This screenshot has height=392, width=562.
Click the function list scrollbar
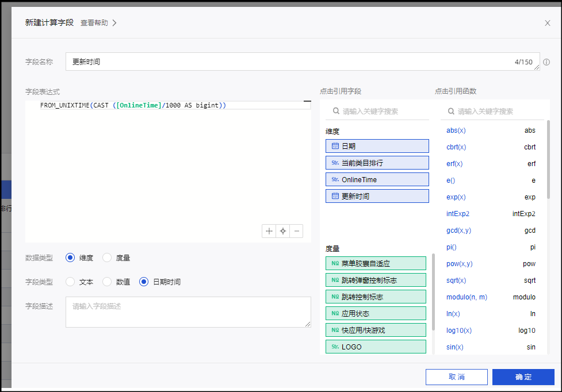[548, 161]
